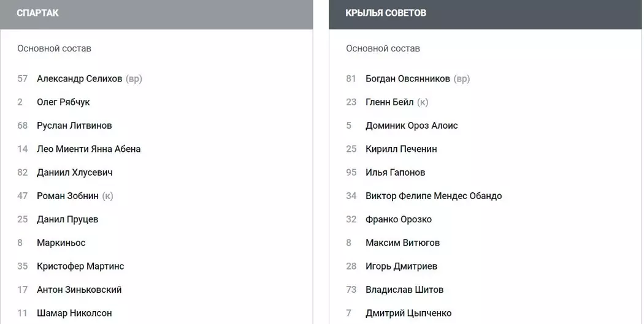Screen dimensions: 644x324
Task: Open Маркиньос player entry
Action: (61, 243)
